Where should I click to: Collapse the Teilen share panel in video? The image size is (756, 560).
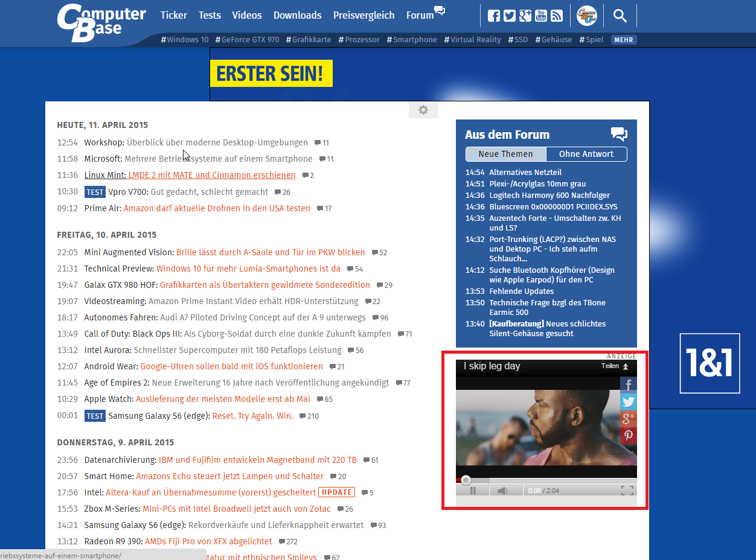pyautogui.click(x=615, y=366)
